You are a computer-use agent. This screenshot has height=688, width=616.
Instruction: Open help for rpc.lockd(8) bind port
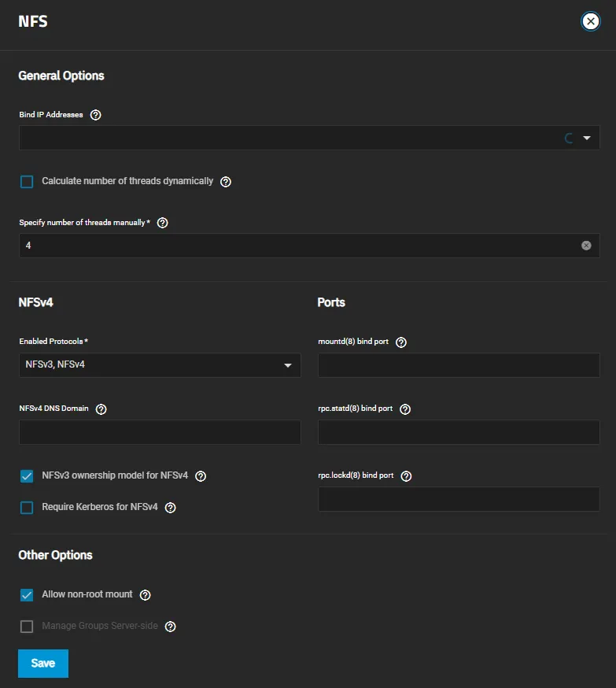coord(406,475)
